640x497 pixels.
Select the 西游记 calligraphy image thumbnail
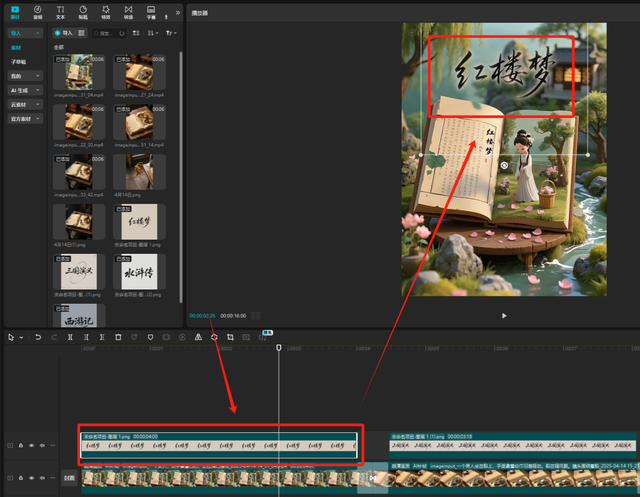tap(79, 315)
